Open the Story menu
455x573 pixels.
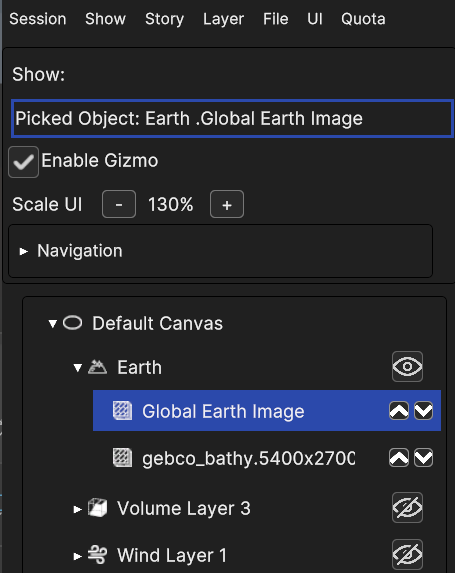point(164,19)
